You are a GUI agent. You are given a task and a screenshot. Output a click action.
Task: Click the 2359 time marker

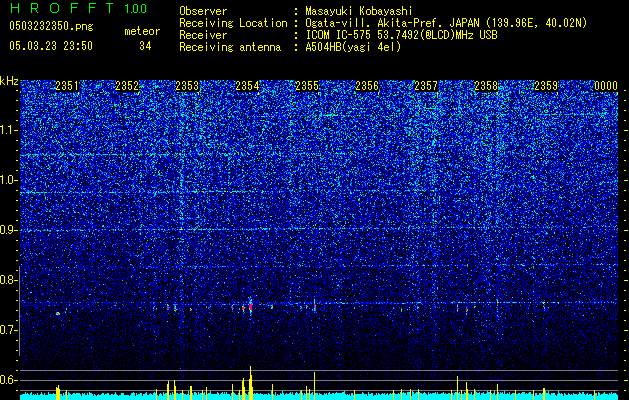(546, 86)
